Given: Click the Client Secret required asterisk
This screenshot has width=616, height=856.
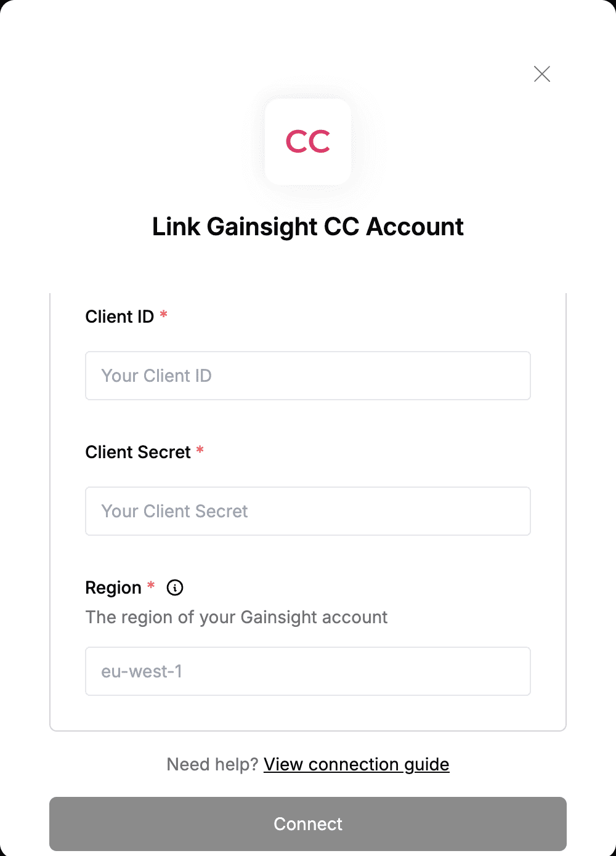Looking at the screenshot, I should pos(200,450).
